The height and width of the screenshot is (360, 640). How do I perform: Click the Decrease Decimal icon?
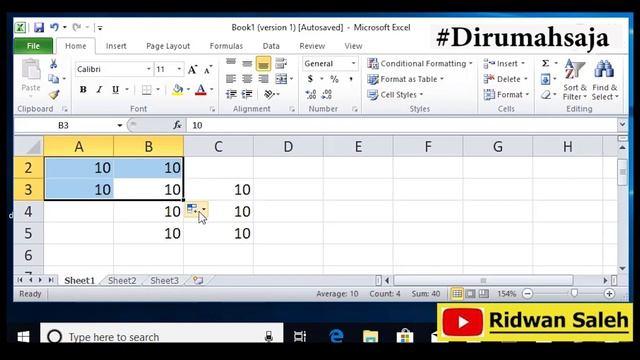327,94
